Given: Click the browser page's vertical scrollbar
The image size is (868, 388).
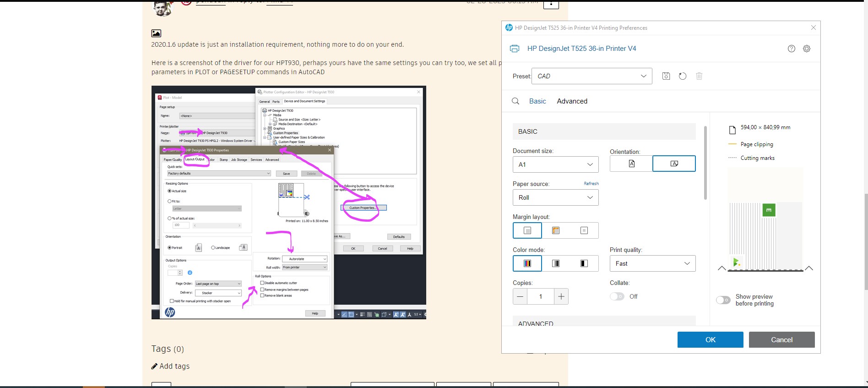Looking at the screenshot, I should point(865,242).
